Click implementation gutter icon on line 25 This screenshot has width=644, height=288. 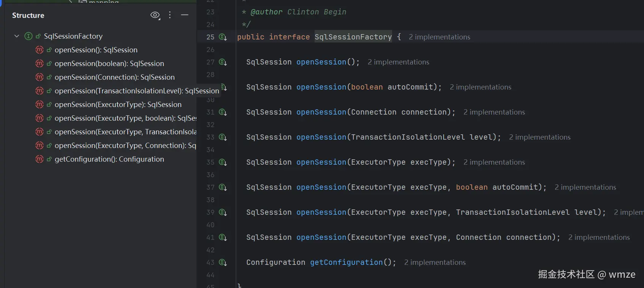pyautogui.click(x=223, y=37)
